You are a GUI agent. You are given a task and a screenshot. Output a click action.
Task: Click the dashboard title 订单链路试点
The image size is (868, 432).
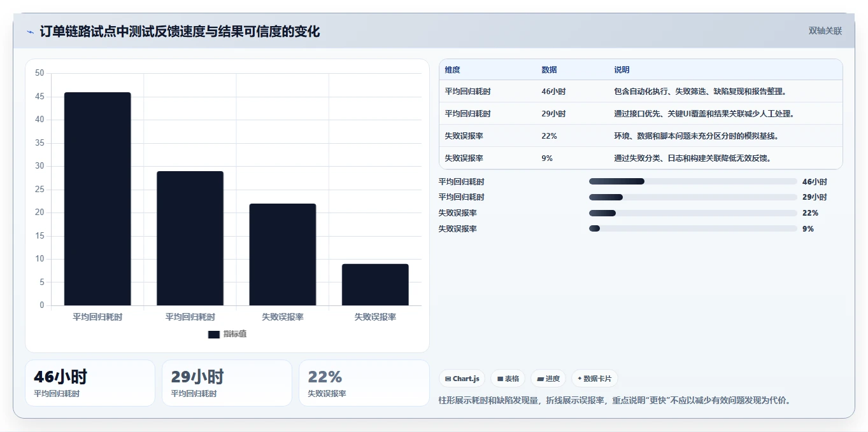click(180, 32)
